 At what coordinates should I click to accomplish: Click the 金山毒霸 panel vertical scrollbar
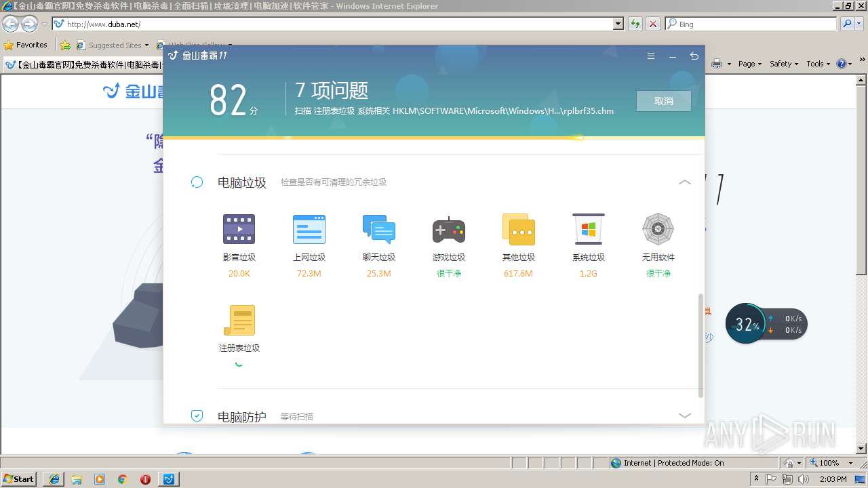pos(701,346)
